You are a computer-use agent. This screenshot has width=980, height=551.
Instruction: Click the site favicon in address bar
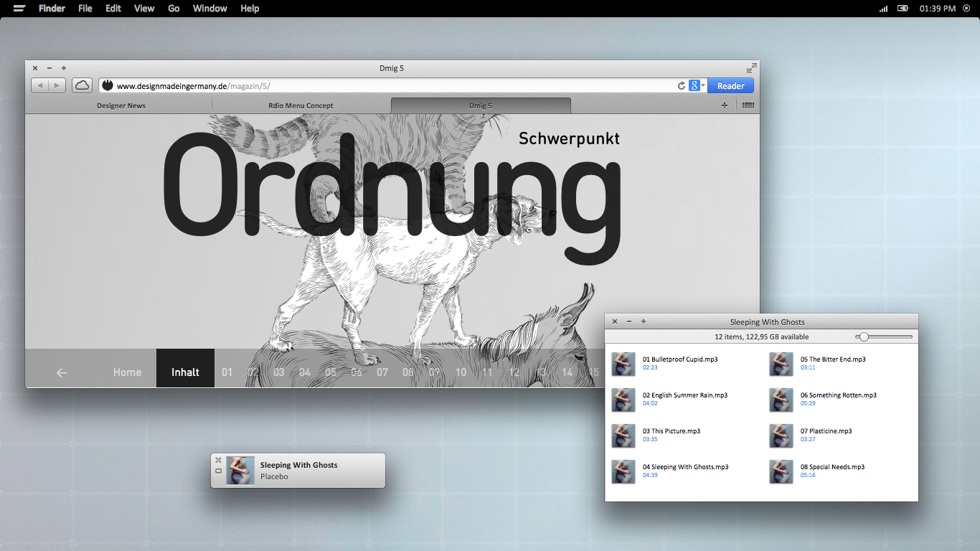point(108,85)
